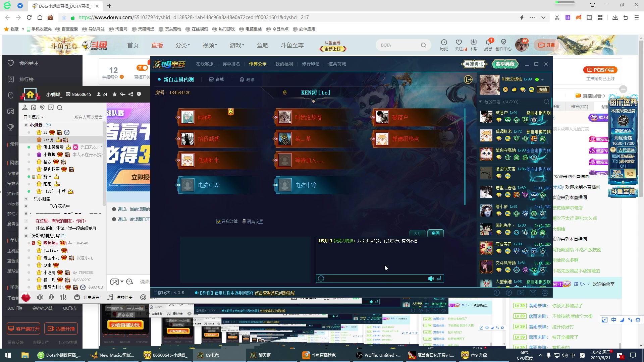Toggle the speaker icon in 09 chat box

431,279
